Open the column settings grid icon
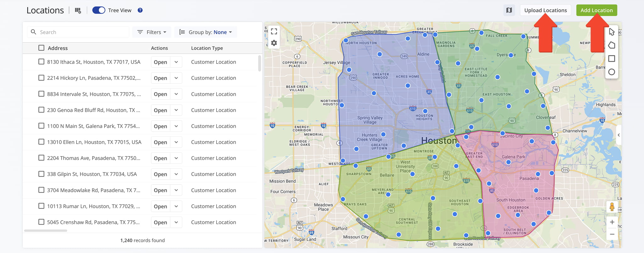Screen dimensions: 644x253 click(x=78, y=10)
